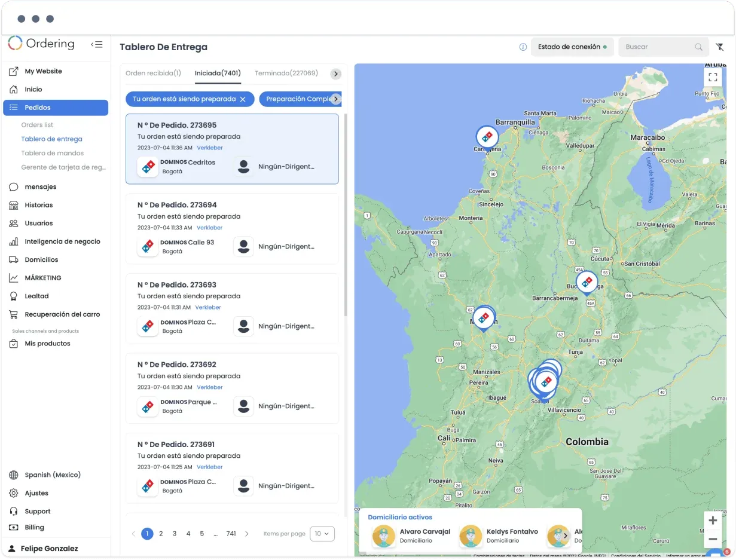
Task: Click Verkleber link on order 273693
Action: point(209,307)
